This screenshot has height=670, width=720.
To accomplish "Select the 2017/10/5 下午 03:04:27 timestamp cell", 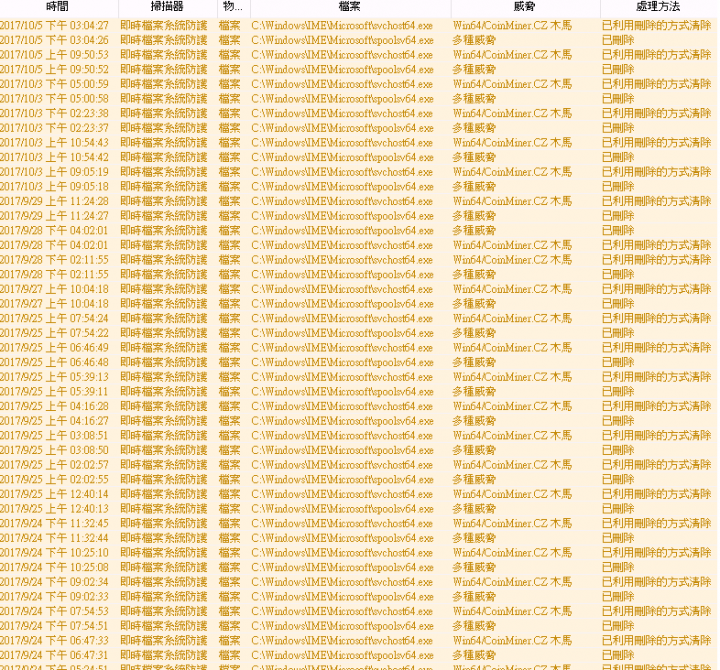I will [54, 26].
